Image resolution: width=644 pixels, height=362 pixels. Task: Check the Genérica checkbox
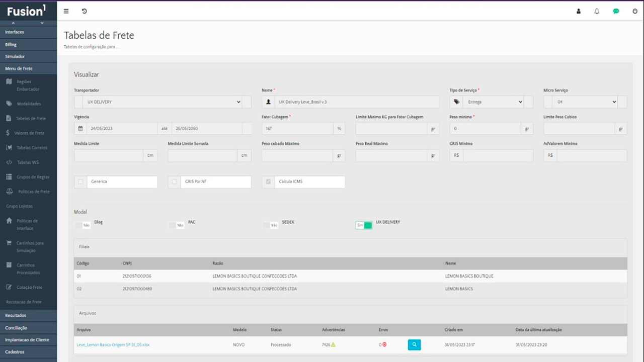(80, 182)
